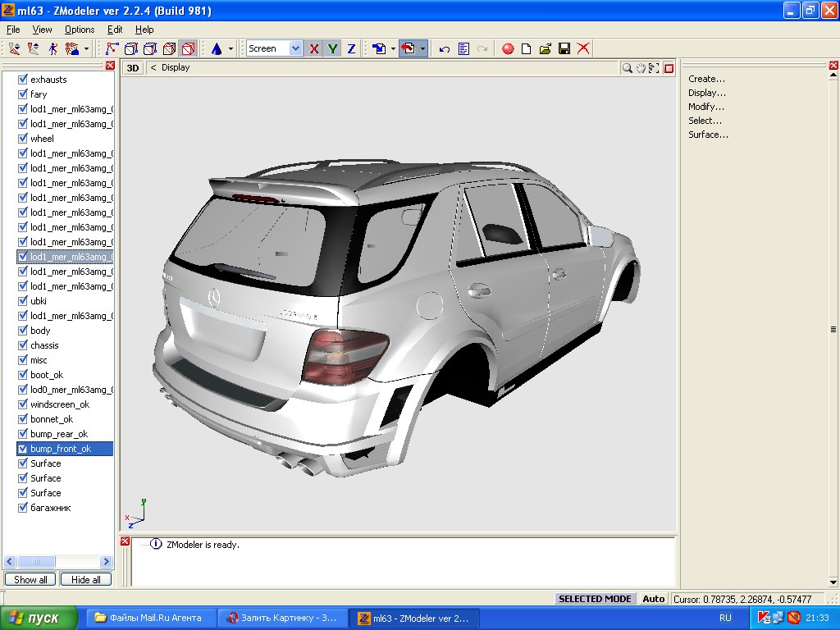Click the active red cube objects level icon
Viewport: 840px width, 630px height.
point(189,48)
